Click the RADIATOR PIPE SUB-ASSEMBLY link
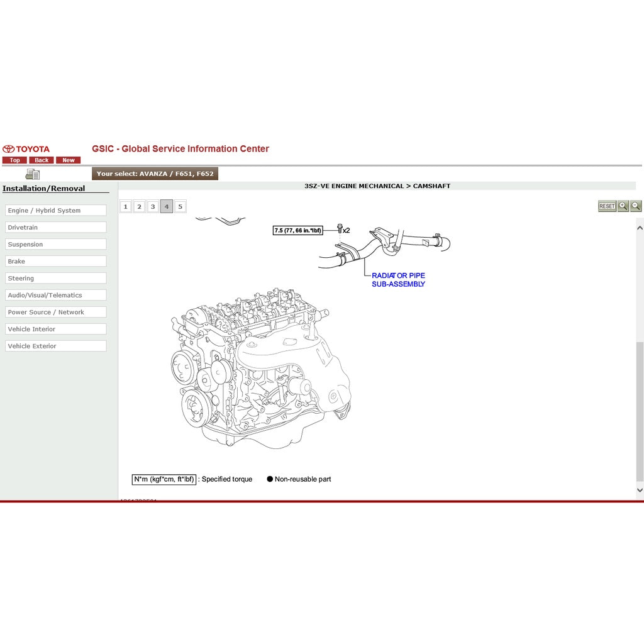This screenshot has height=644, width=644. pos(399,280)
